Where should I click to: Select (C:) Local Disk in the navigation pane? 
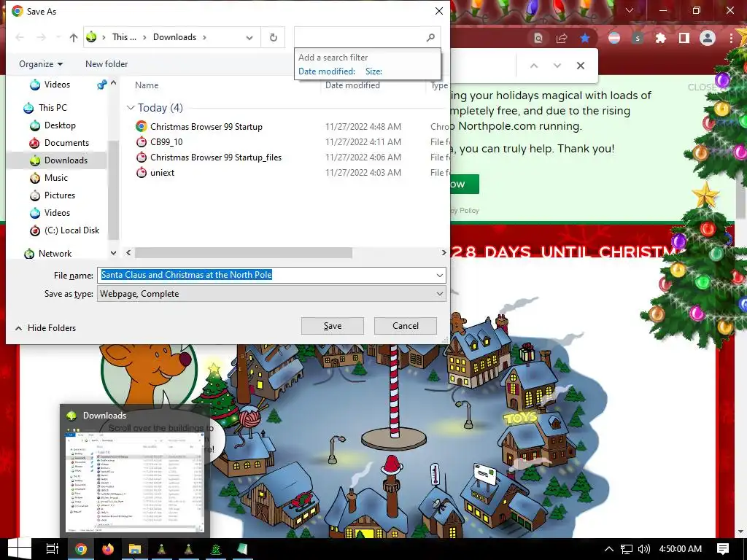(x=71, y=230)
